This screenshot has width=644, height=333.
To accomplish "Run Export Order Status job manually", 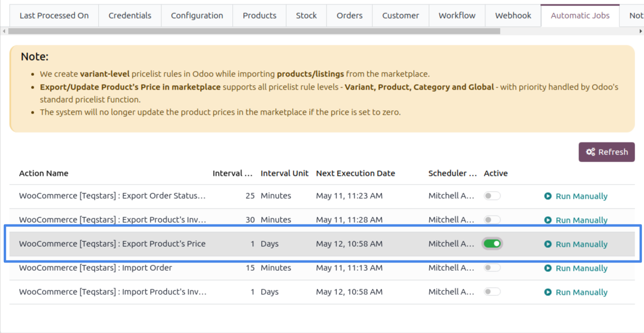I will coord(576,196).
